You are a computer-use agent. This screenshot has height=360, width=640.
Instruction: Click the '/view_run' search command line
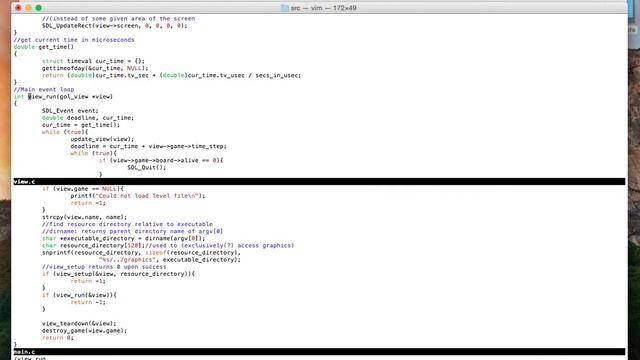(x=30, y=358)
